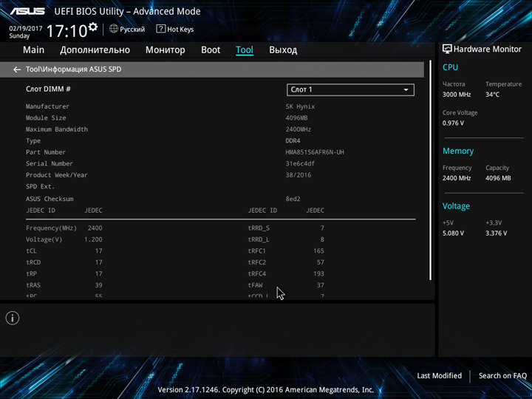Image resolution: width=532 pixels, height=399 pixels.
Task: Click tRFC2 value 57
Action: point(321,262)
